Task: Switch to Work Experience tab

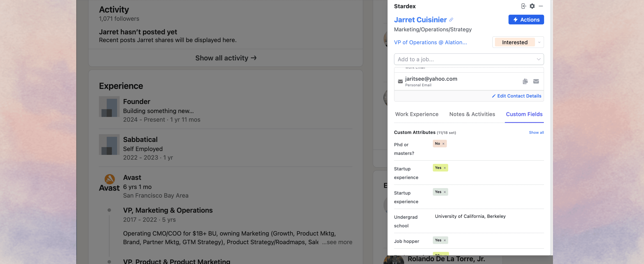Action: 416,114
